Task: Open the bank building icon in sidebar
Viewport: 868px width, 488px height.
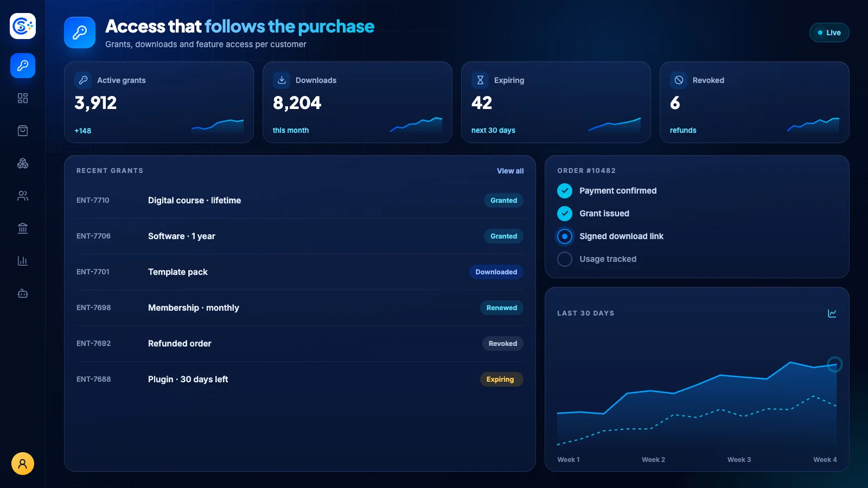Action: tap(23, 228)
